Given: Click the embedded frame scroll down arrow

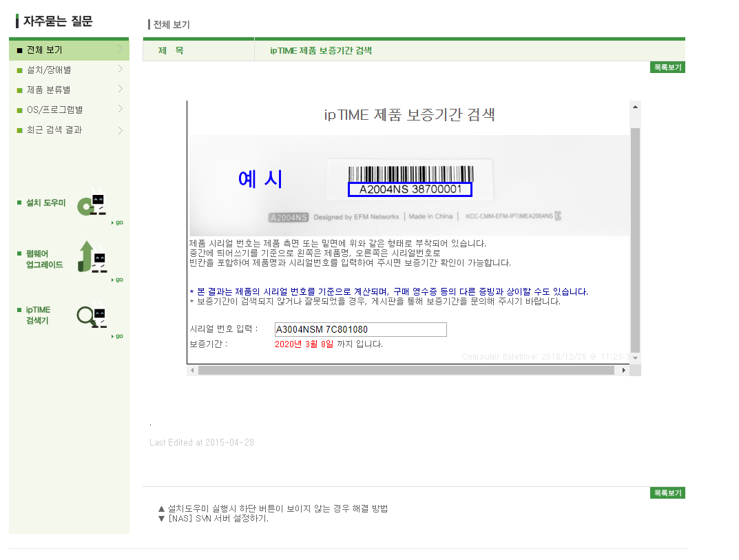Looking at the screenshot, I should click(x=635, y=358).
